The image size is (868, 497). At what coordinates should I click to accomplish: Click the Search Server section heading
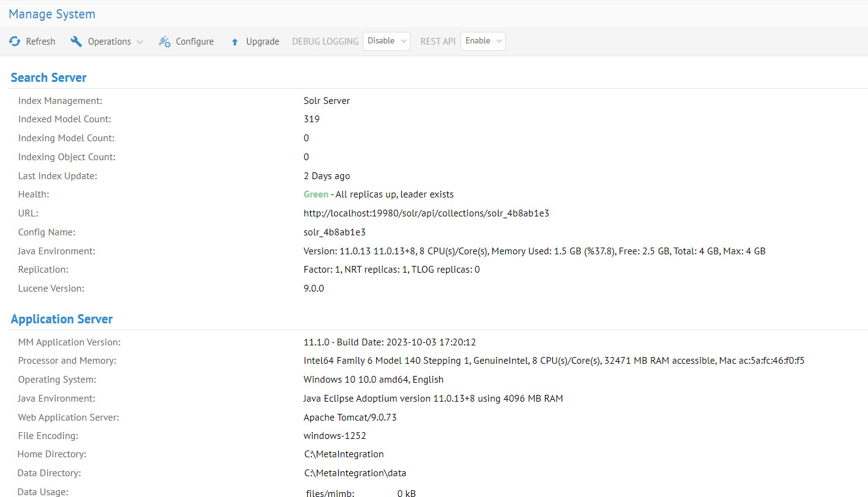(x=49, y=78)
